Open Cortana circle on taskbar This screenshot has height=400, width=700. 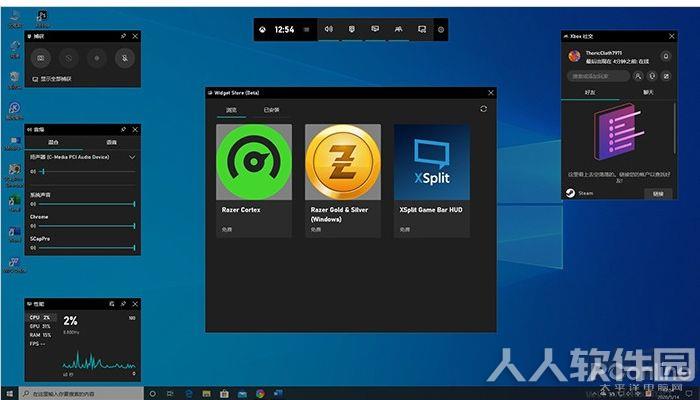(x=153, y=393)
